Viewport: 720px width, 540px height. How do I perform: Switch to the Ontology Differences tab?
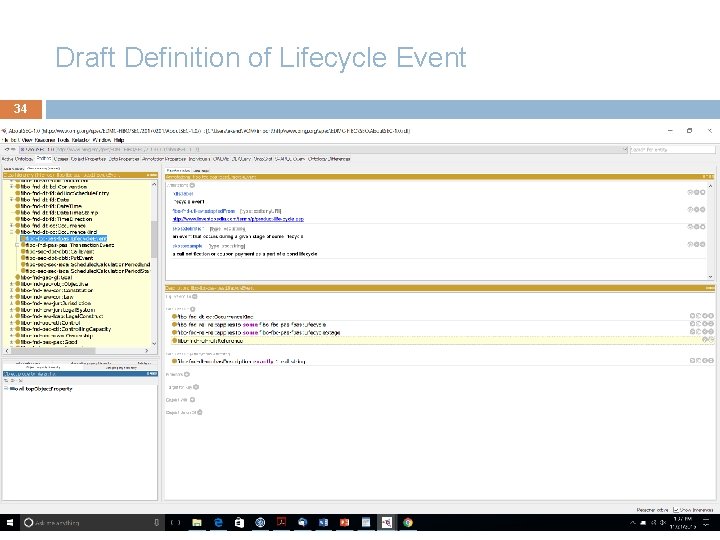tap(329, 159)
